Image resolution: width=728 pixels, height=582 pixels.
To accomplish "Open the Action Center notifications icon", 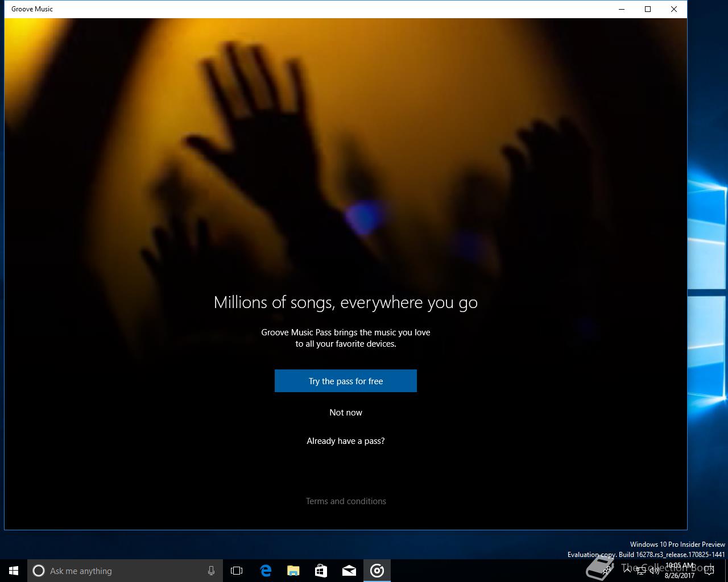I will pyautogui.click(x=709, y=571).
